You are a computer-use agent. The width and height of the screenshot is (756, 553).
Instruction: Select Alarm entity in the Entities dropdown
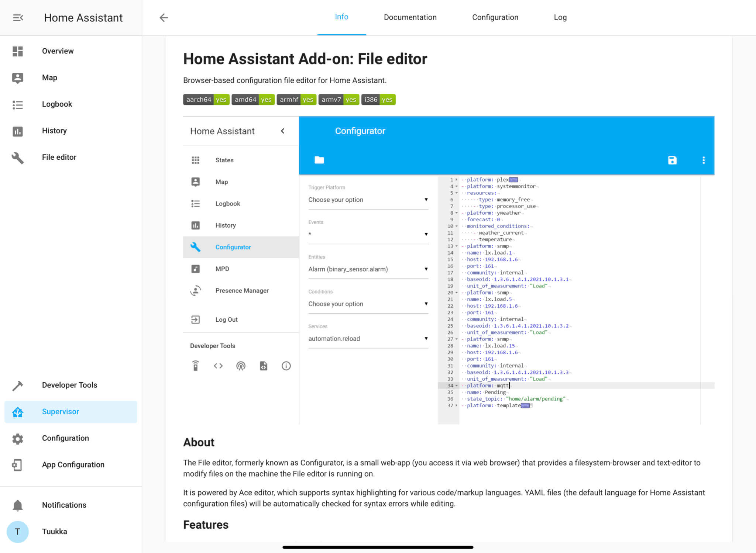tap(368, 269)
